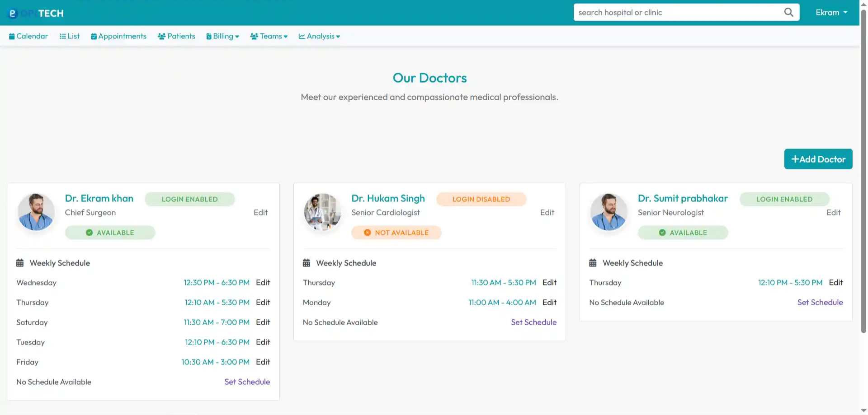Click the ePeopleTech logo
Image resolution: width=868 pixels, height=415 pixels.
click(x=36, y=13)
